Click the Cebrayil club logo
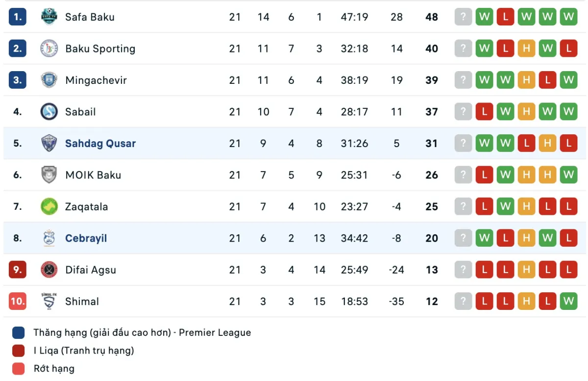 (49, 238)
